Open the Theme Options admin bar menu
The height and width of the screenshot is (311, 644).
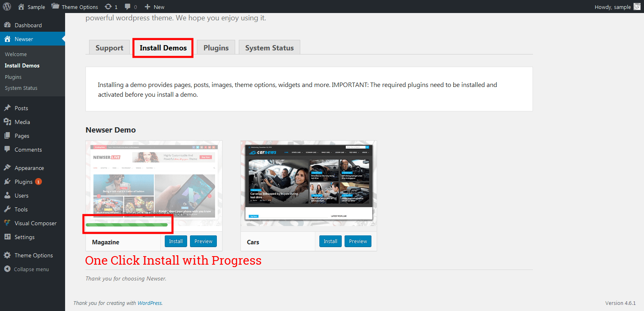coord(75,7)
